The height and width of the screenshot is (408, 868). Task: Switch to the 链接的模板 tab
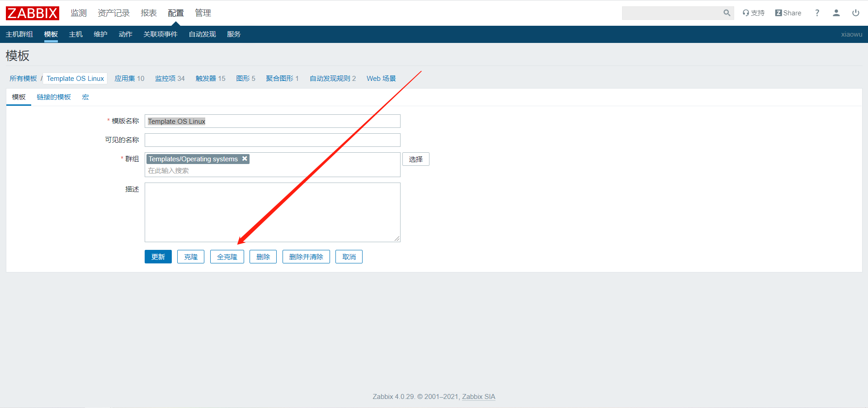[54, 97]
